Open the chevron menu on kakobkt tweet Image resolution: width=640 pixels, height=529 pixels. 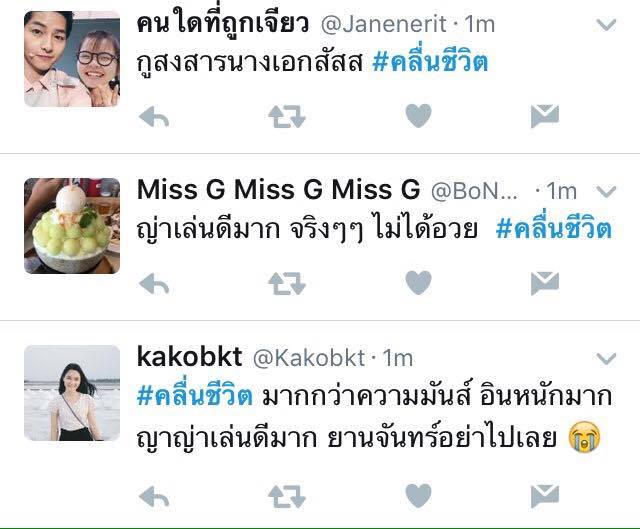point(606,359)
